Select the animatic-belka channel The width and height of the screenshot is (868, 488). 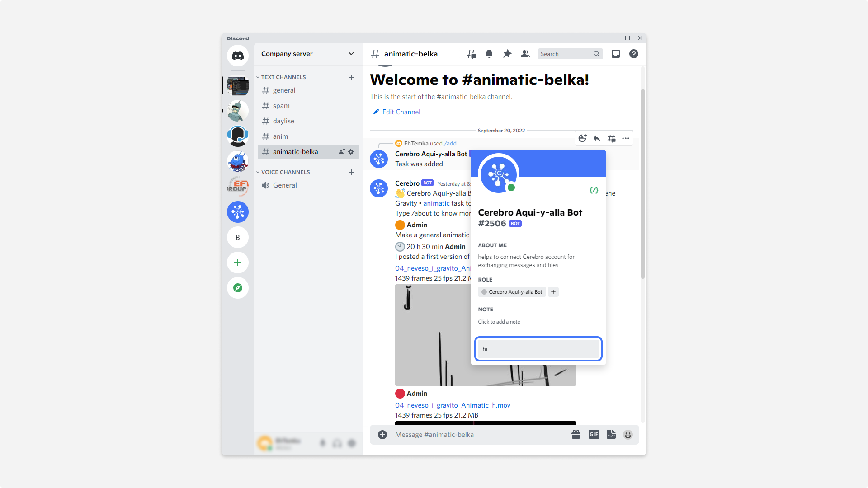pyautogui.click(x=308, y=152)
